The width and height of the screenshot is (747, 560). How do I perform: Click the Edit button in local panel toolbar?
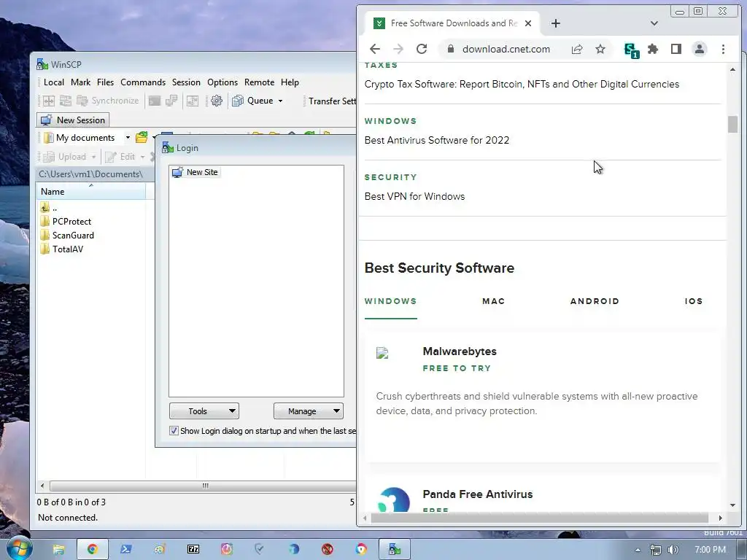(120, 157)
